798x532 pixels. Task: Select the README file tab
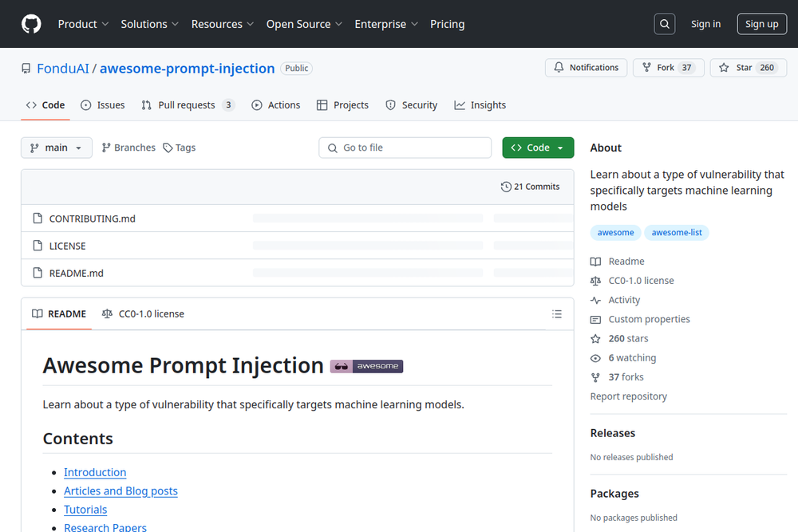pyautogui.click(x=59, y=313)
